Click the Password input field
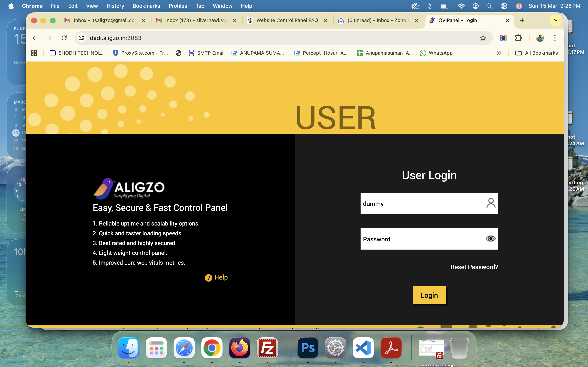588x367 pixels. pos(422,239)
